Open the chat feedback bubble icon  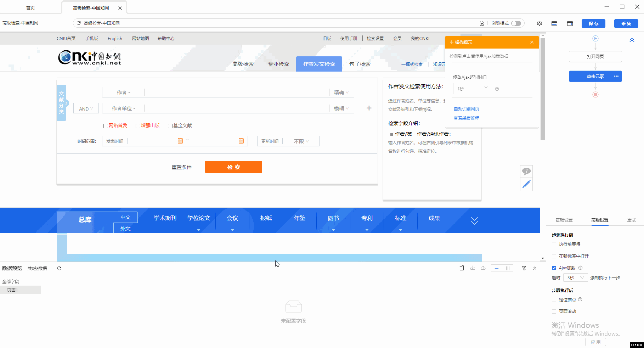(x=526, y=171)
